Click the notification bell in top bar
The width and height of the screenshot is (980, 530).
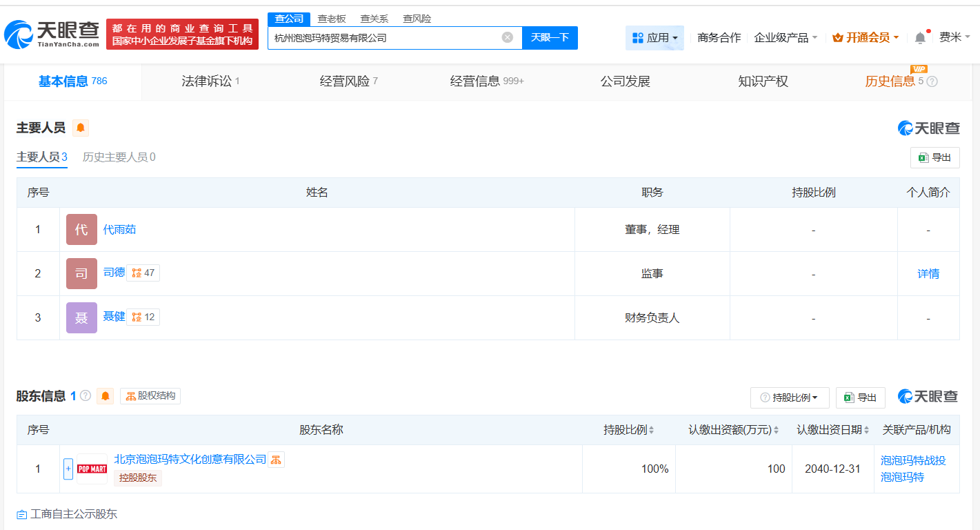pyautogui.click(x=919, y=38)
